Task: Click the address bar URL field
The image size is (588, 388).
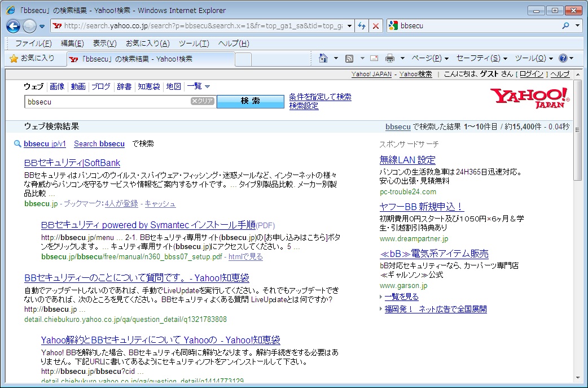Action: click(x=203, y=26)
